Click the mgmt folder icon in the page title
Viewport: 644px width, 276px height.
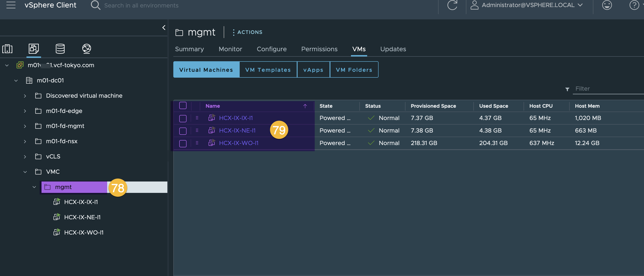click(179, 32)
